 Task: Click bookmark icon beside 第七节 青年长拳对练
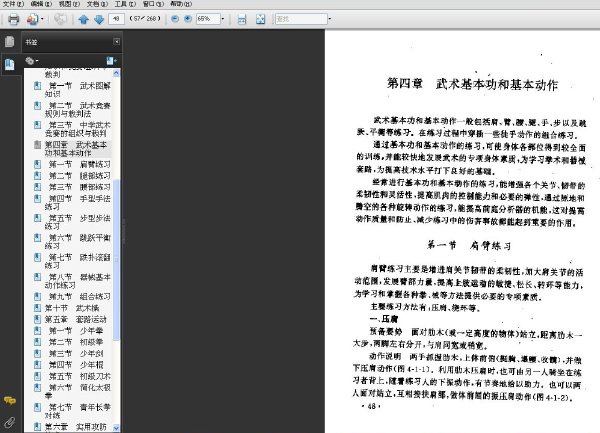38,407
